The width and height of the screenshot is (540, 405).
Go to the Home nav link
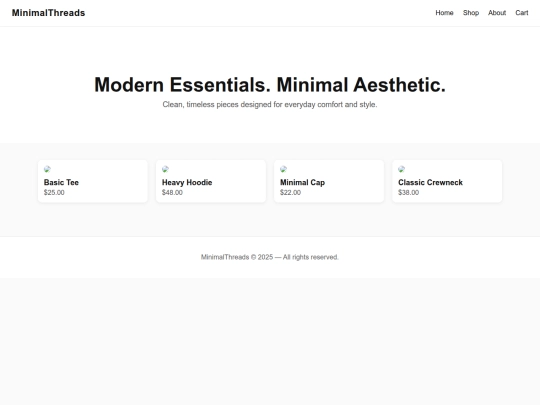444,13
